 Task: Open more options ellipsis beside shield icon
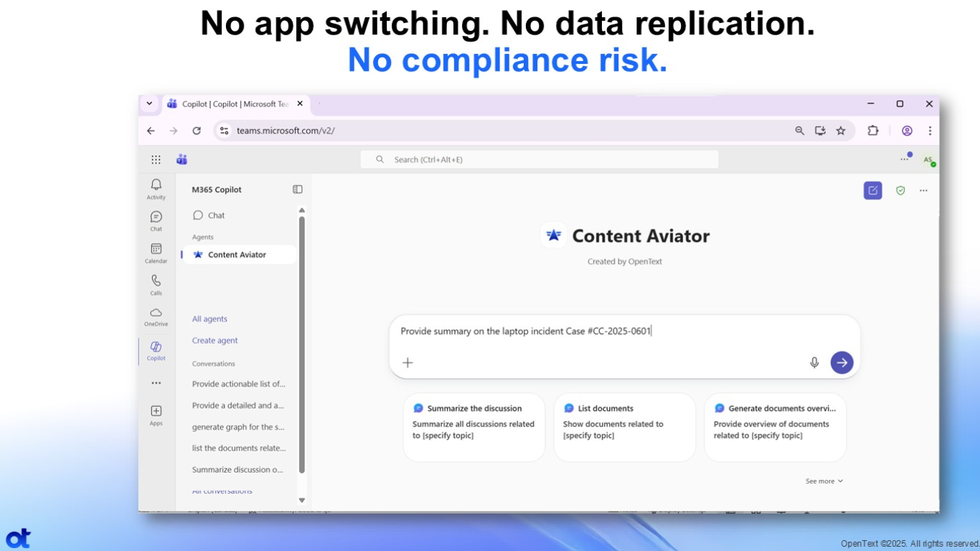[x=923, y=190]
